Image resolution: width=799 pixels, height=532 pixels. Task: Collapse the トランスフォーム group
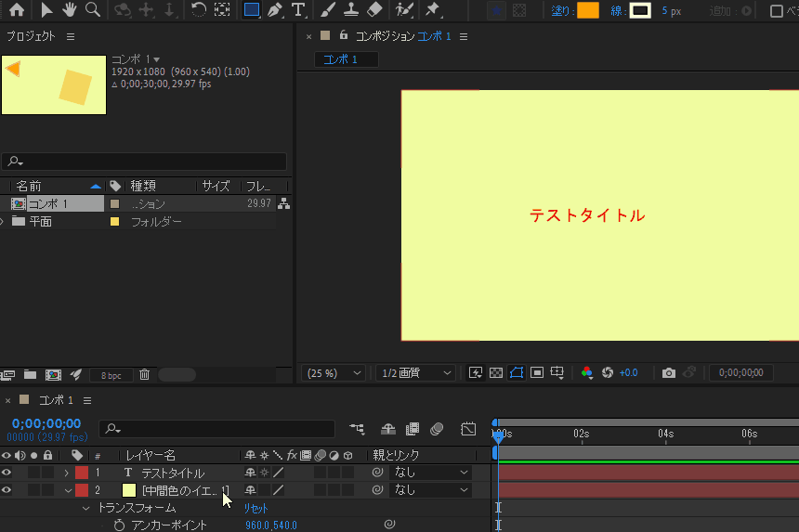[x=85, y=508]
